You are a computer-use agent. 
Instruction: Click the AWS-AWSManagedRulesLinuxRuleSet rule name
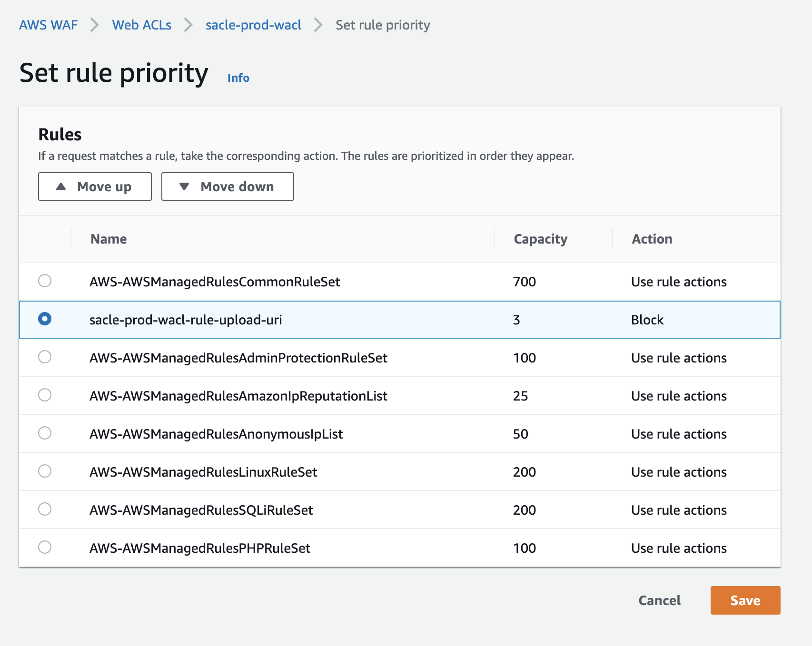pos(203,472)
